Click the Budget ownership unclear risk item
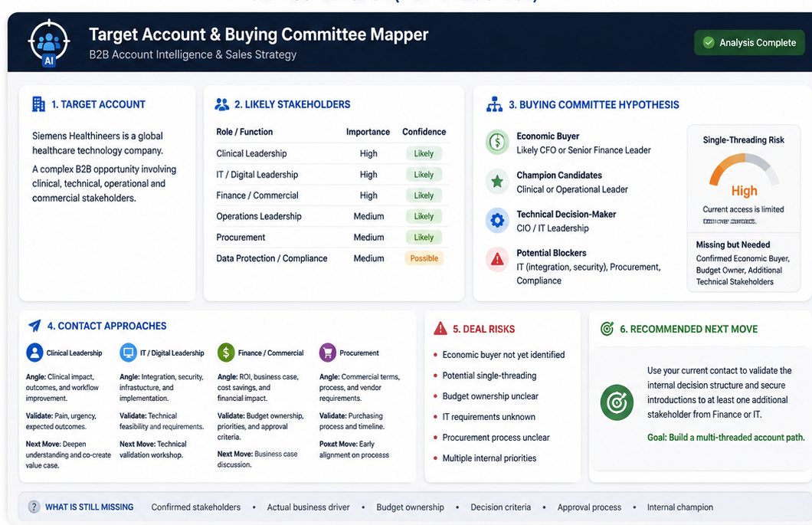Image resolution: width=812 pixels, height=525 pixels. 490,396
